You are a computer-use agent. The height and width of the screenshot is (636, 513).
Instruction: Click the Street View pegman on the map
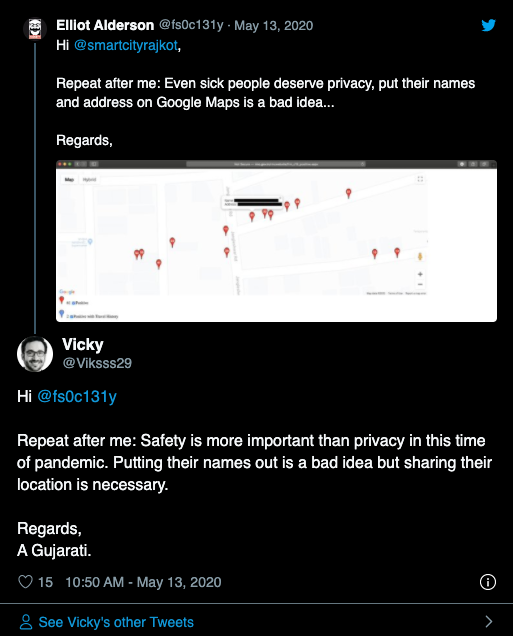coord(420,256)
